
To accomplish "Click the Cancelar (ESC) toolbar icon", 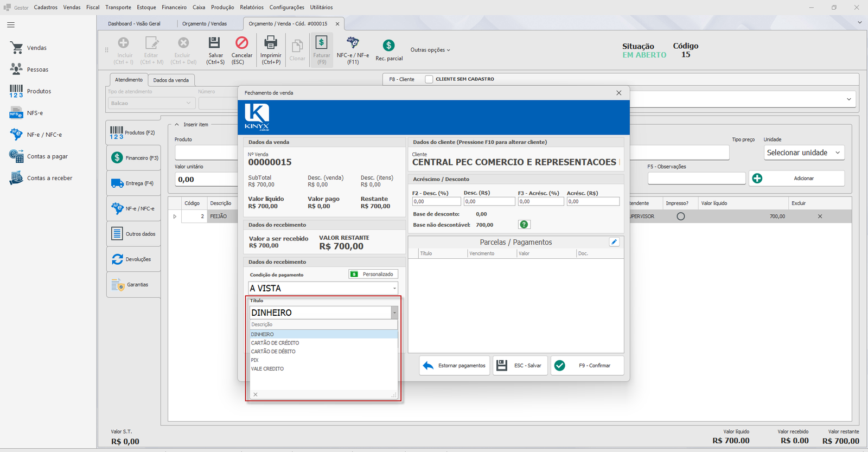I will (241, 43).
